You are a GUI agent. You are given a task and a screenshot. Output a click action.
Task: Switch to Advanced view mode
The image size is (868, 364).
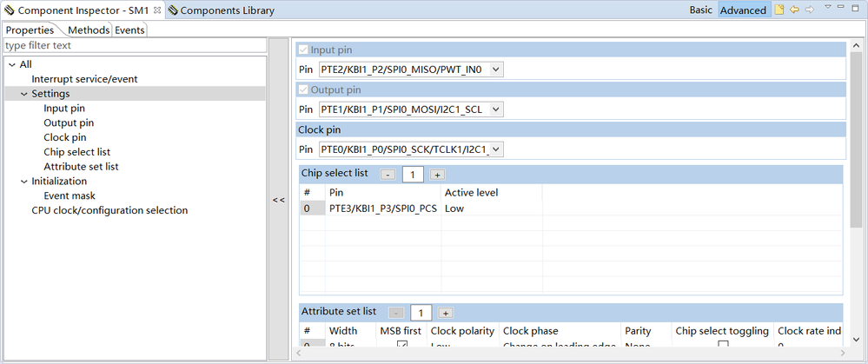click(744, 10)
